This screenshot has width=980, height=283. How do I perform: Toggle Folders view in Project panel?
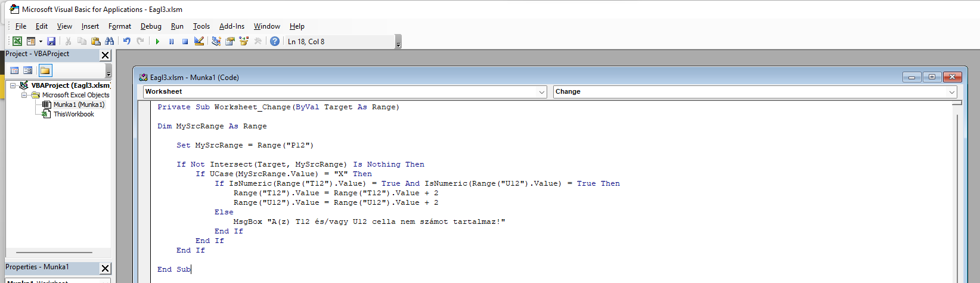[45, 70]
